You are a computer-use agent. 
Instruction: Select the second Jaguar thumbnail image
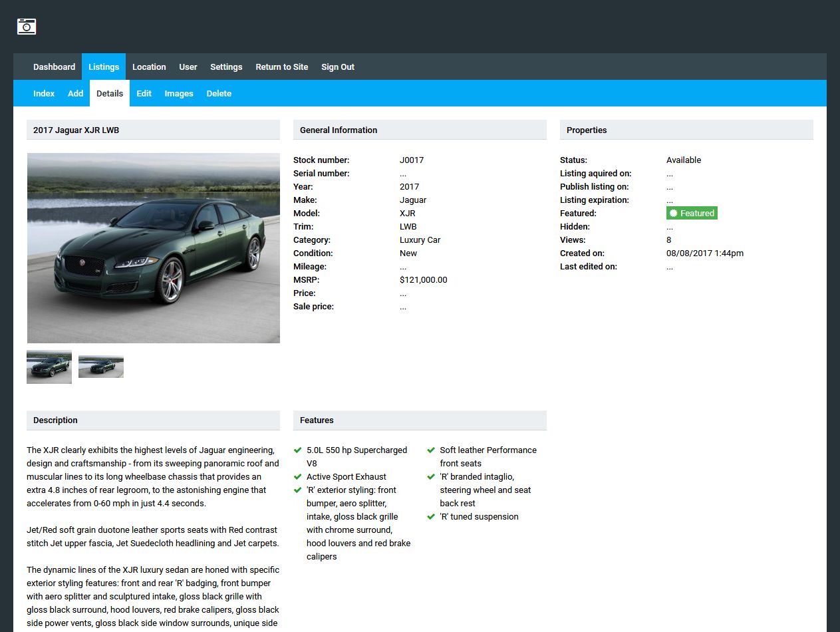(x=101, y=367)
